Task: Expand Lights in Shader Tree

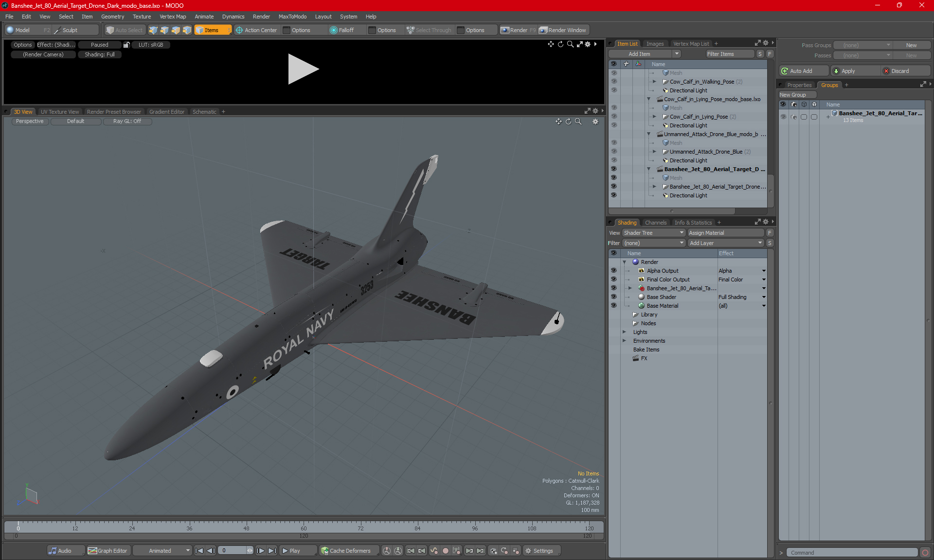Action: coord(624,332)
